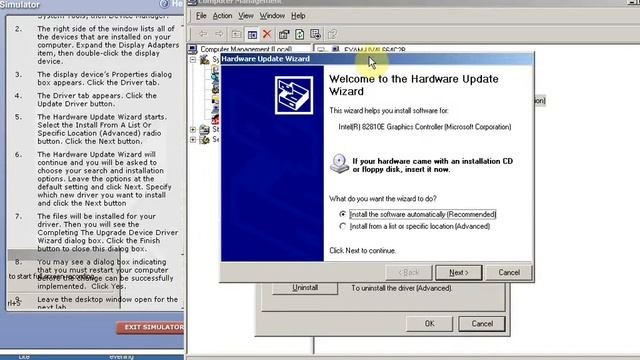640x360 pixels.
Task: Click the Uninstall driver button
Action: coord(305,288)
